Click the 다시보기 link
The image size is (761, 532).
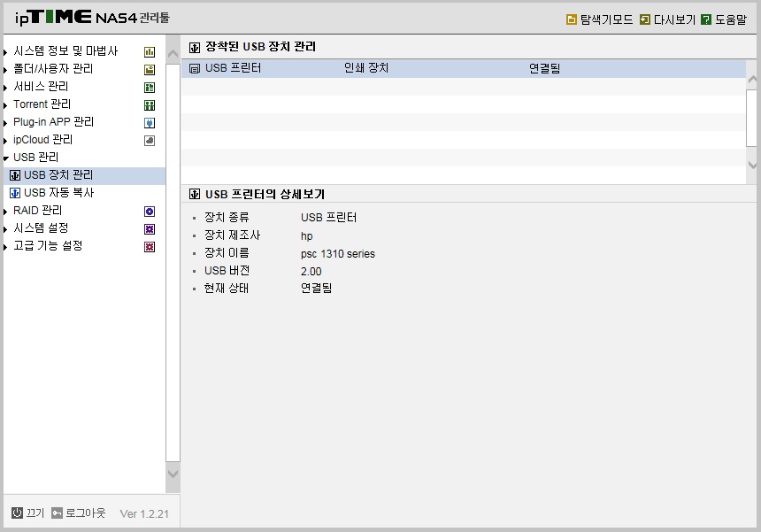pos(674,19)
